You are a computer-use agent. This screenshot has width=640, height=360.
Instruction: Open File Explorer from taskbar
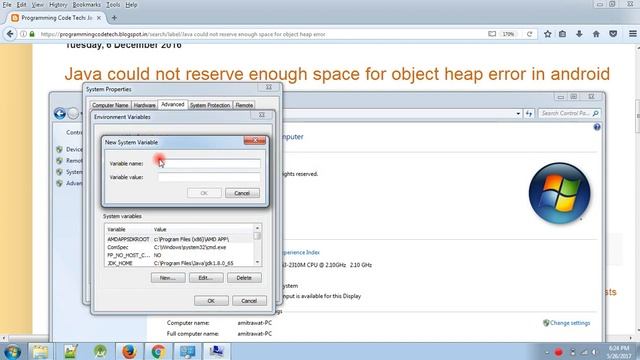coord(40,351)
